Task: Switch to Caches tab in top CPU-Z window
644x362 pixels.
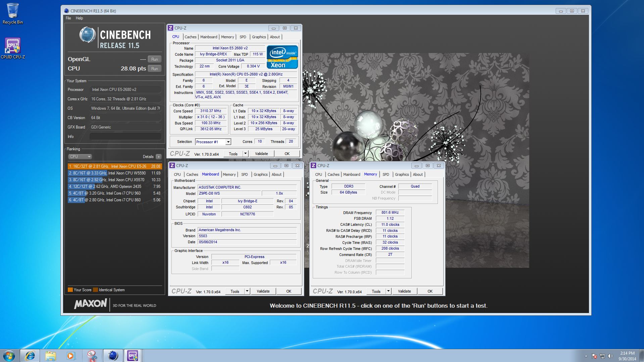Action: (190, 37)
